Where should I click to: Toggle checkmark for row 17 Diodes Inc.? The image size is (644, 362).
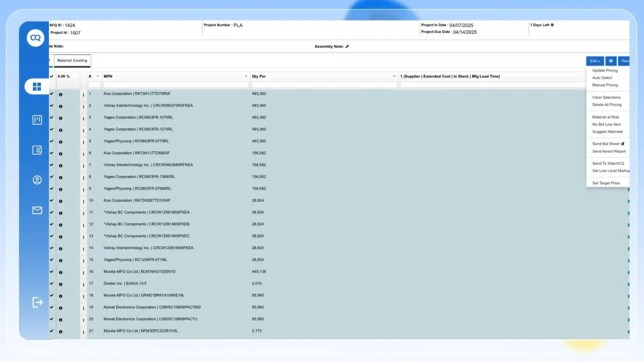(x=51, y=283)
